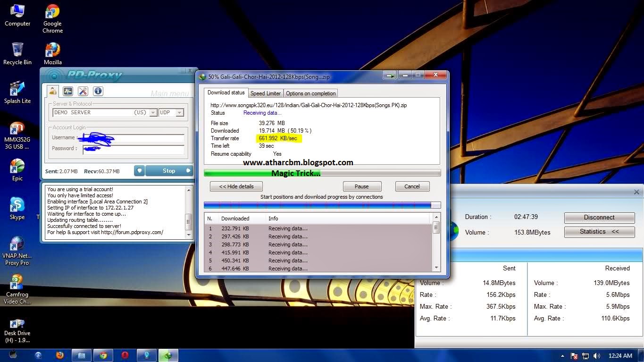Select connection row 4 with 415.991 KB
The image size is (644, 362).
point(318,253)
